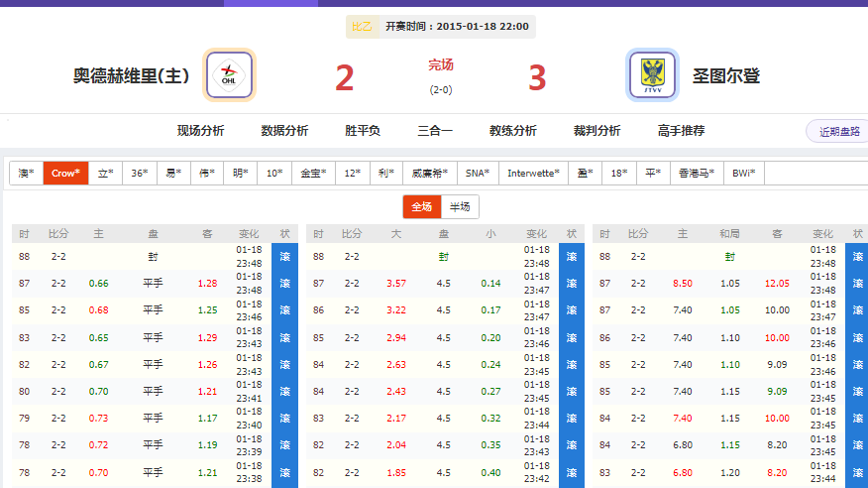Click the 比乙 league label

tap(362, 27)
